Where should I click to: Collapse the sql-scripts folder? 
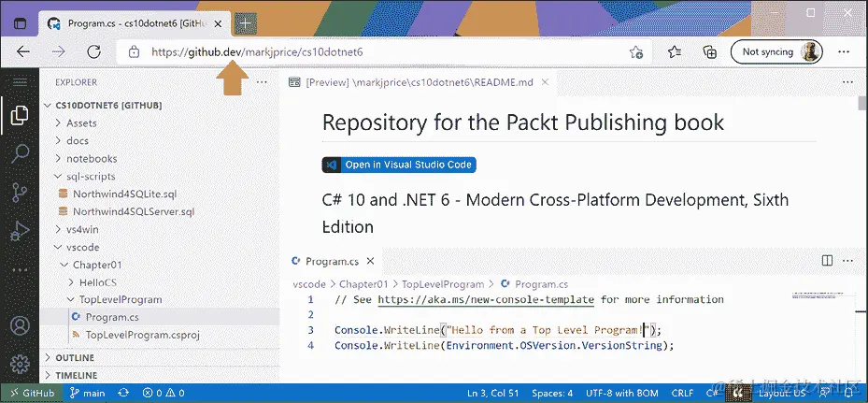(160, 177)
